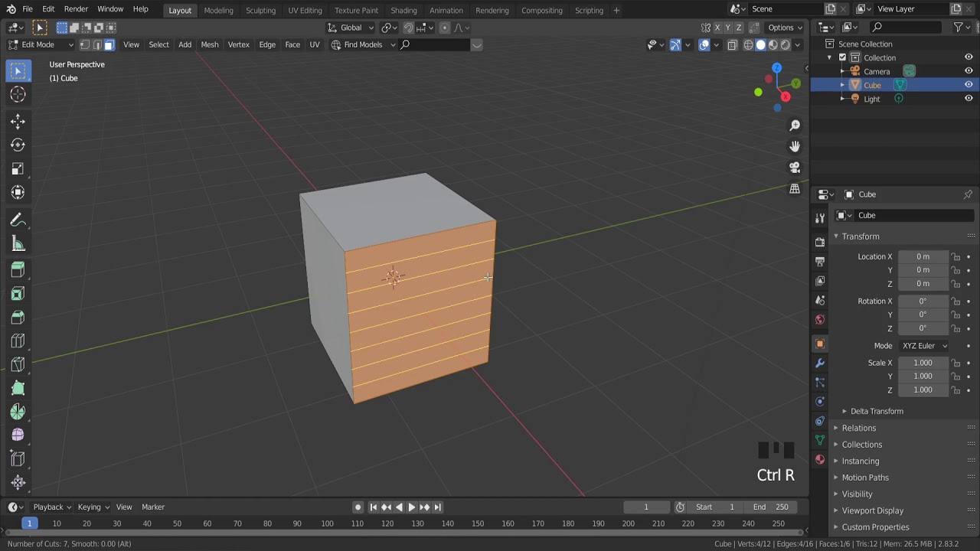Select the Bevel tool
This screenshot has width=980, height=551.
[x=18, y=318]
